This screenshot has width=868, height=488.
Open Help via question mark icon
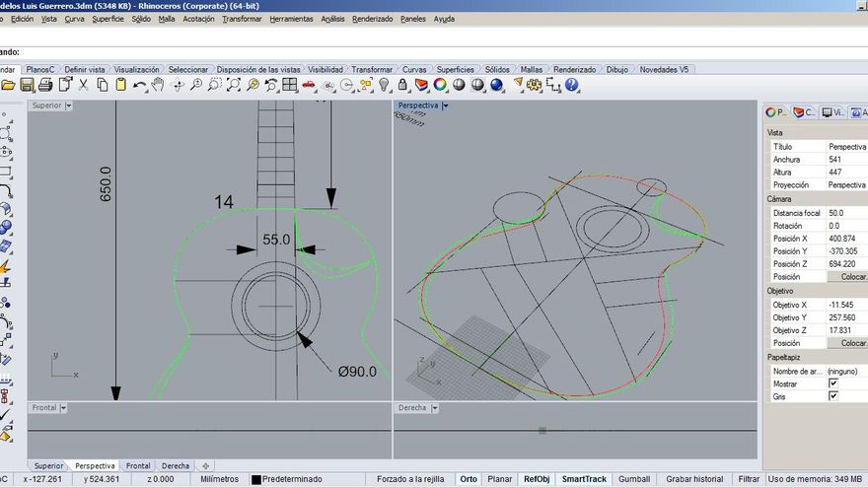571,86
